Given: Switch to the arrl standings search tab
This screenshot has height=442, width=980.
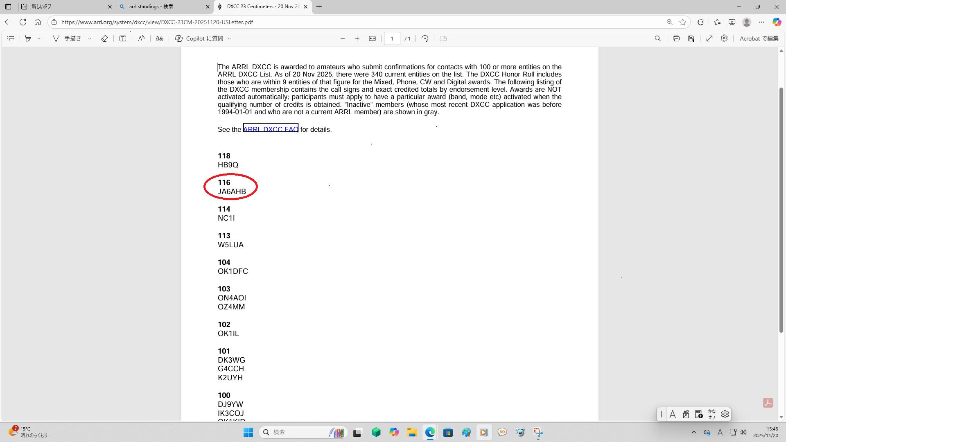Looking at the screenshot, I should coord(164,7).
